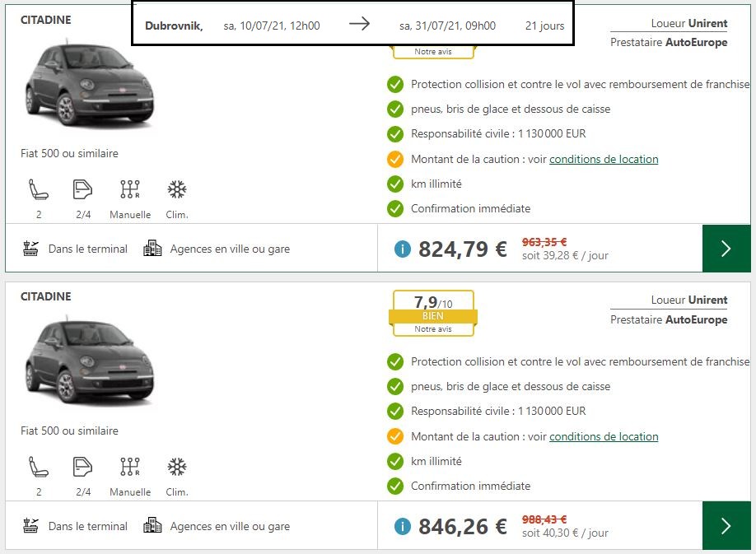Click the terminal pickup icon in second listing
Screen dimensions: 756x554
point(31,526)
